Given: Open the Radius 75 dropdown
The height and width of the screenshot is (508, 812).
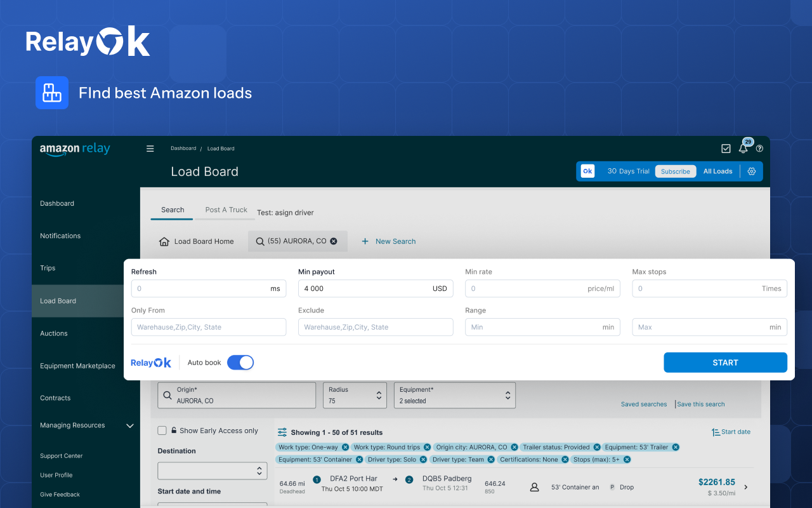Looking at the screenshot, I should click(x=355, y=395).
